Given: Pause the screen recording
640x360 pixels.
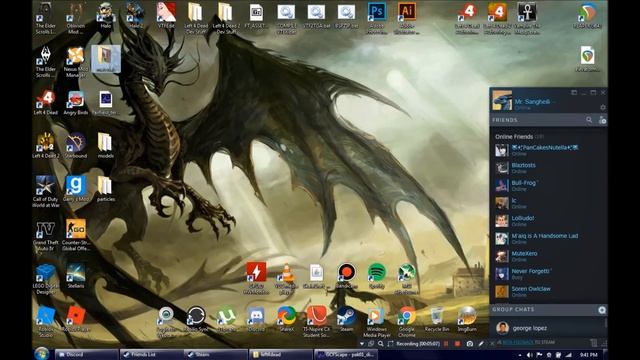Looking at the screenshot, I should [446, 344].
